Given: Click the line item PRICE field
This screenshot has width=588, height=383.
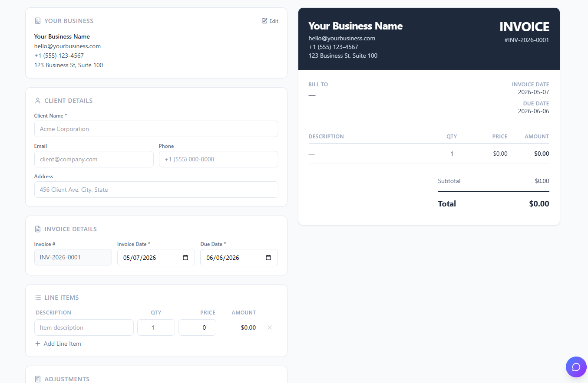Looking at the screenshot, I should pyautogui.click(x=197, y=327).
